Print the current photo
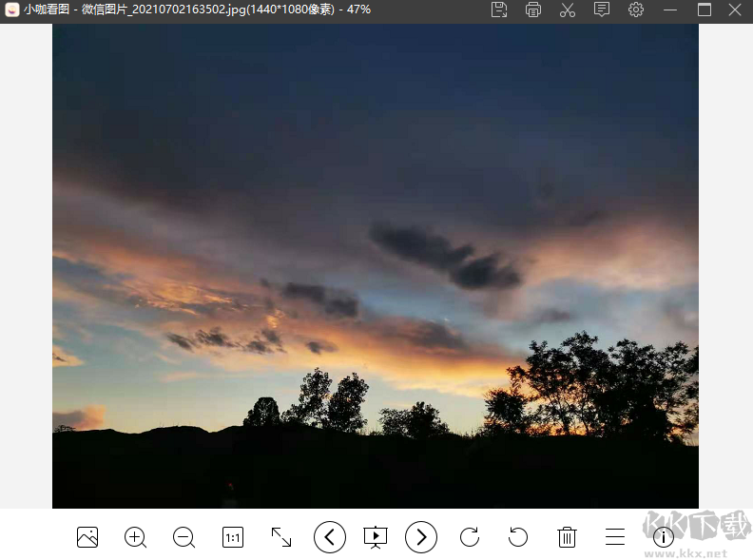753x560 pixels. pos(533,10)
